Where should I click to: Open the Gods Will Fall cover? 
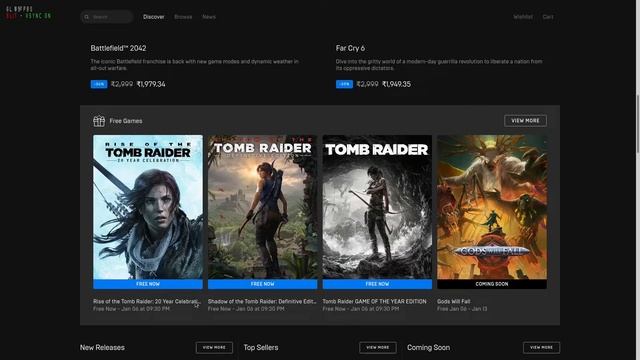(492, 207)
